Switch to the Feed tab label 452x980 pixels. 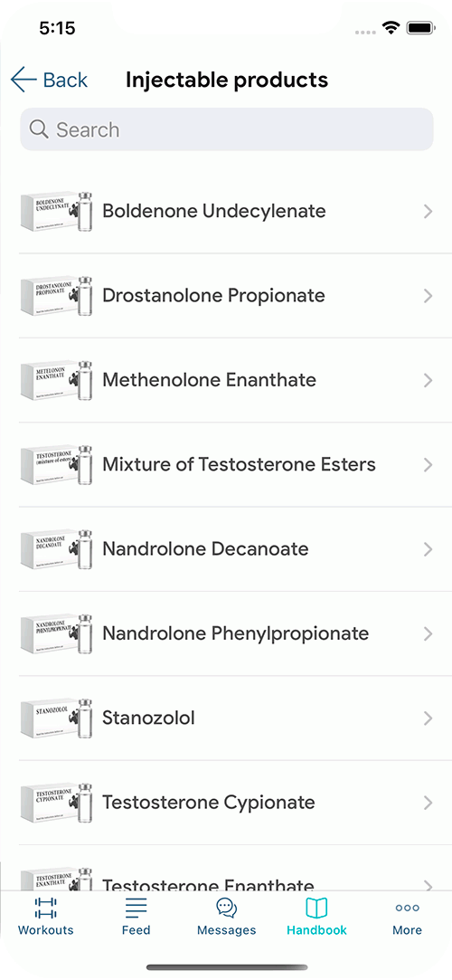[x=137, y=930]
